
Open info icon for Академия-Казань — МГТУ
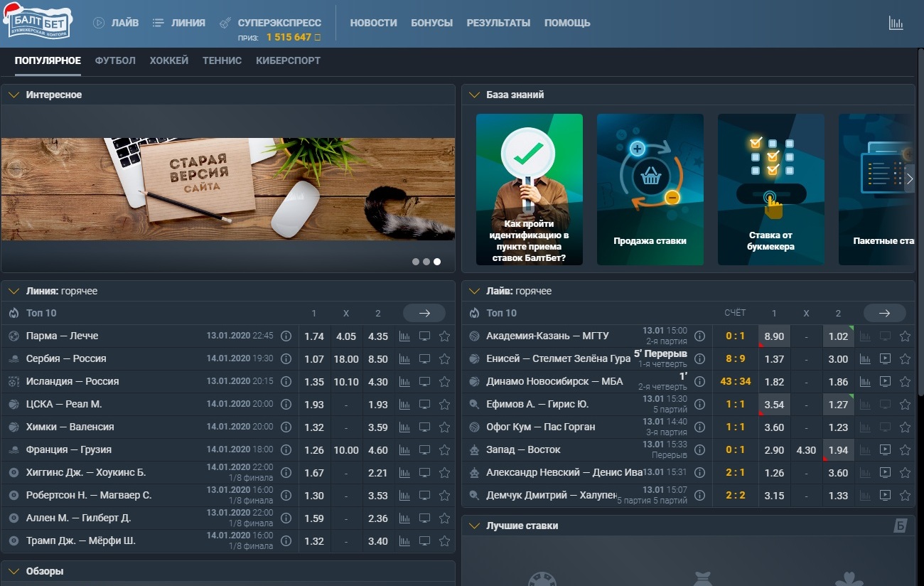pyautogui.click(x=699, y=336)
